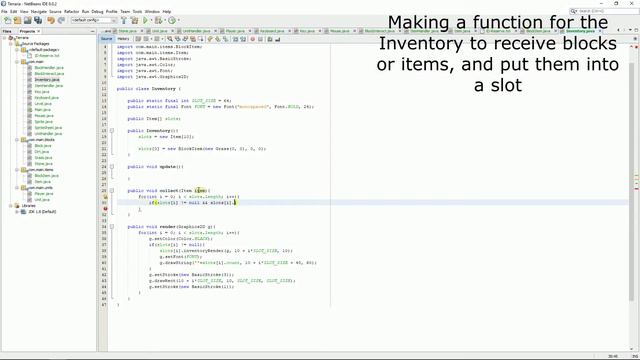Click the editor Comment lines icon
Viewport: 640px width, 360px height.
(x=270, y=39)
